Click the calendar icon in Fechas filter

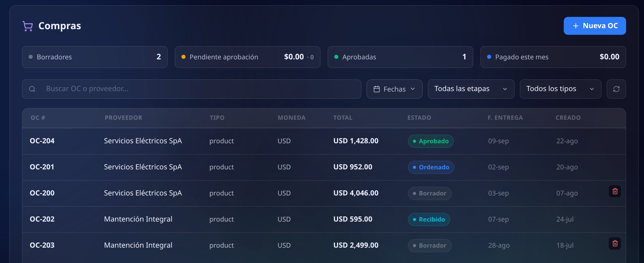[377, 89]
